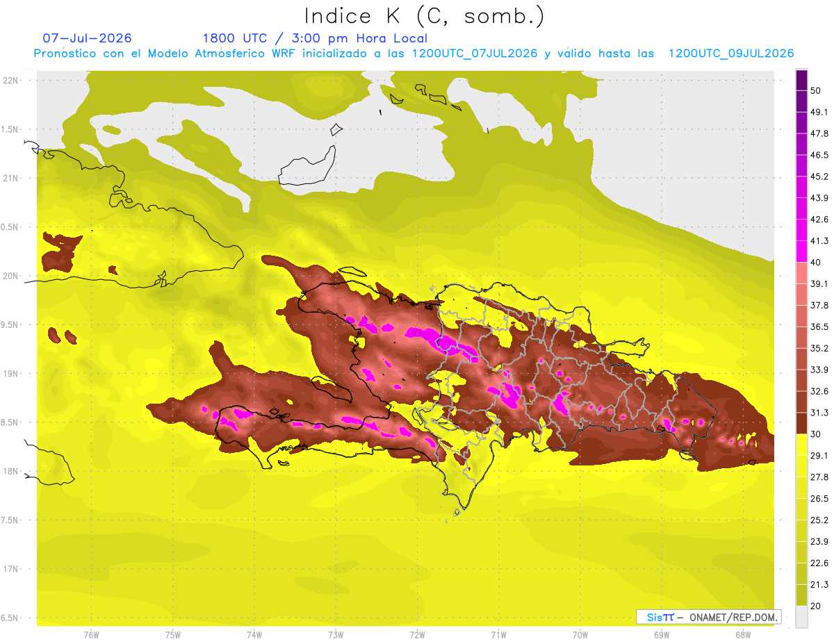Click the legend value "22.6"
Viewport: 834px width, 644px height.
tap(819, 563)
